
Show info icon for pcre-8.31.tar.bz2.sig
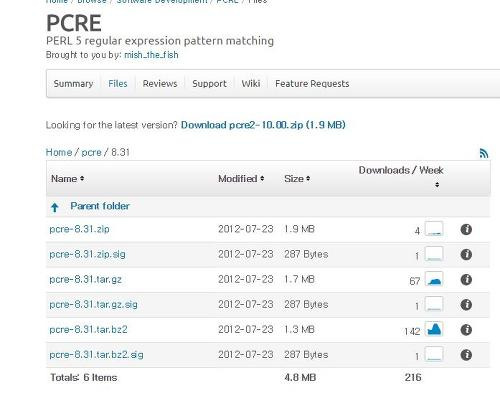[x=466, y=355]
